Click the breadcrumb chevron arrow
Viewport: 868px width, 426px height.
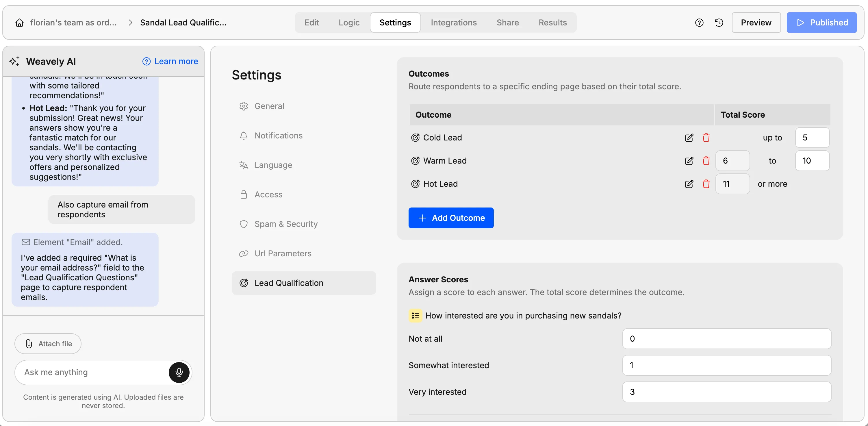tap(130, 23)
